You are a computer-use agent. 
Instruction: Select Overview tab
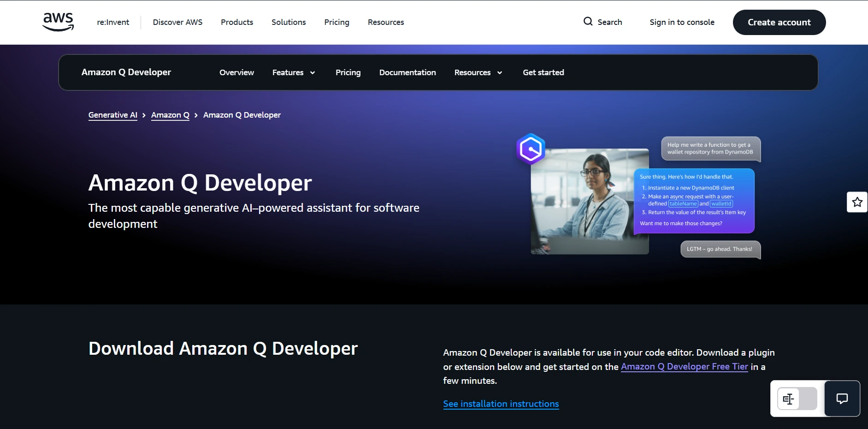[x=236, y=72]
